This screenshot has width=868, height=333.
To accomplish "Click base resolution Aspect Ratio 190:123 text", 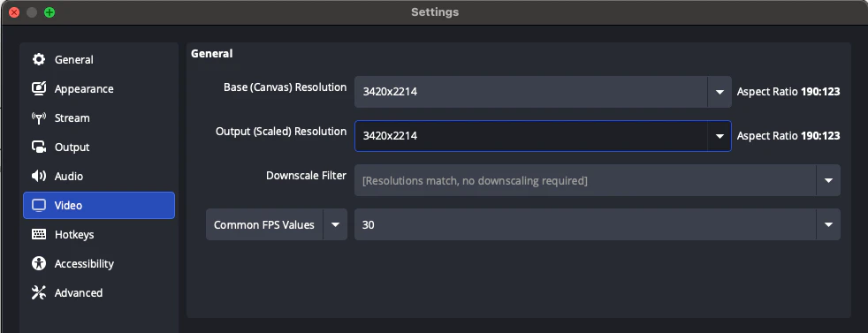I will [788, 92].
